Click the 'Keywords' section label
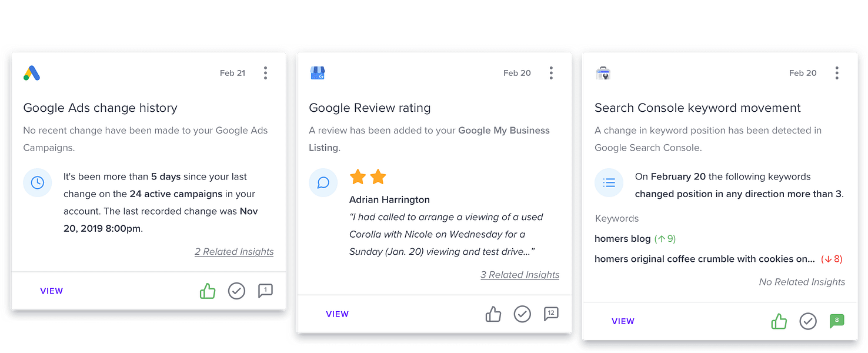The height and width of the screenshot is (353, 868). click(x=617, y=218)
